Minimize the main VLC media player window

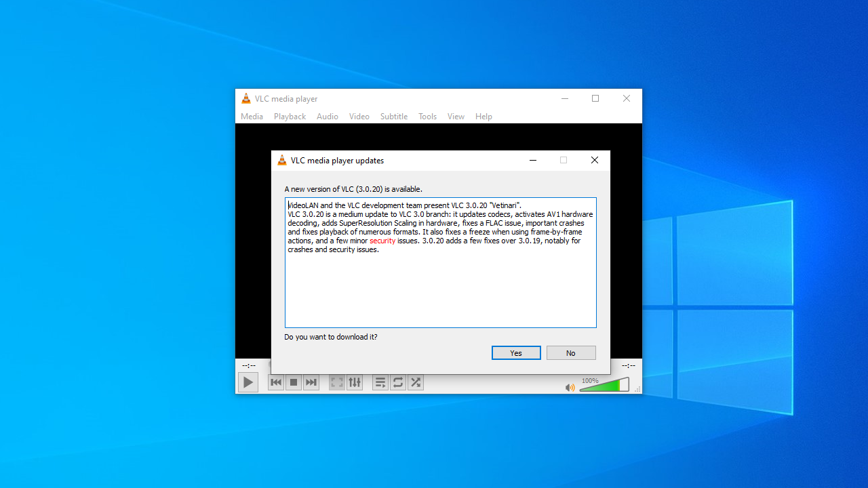564,99
